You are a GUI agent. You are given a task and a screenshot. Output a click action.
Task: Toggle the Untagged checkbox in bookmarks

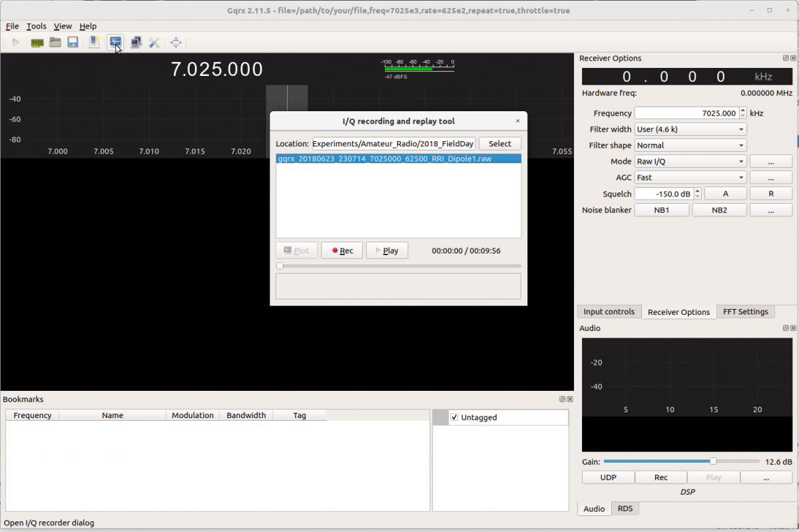coord(454,417)
